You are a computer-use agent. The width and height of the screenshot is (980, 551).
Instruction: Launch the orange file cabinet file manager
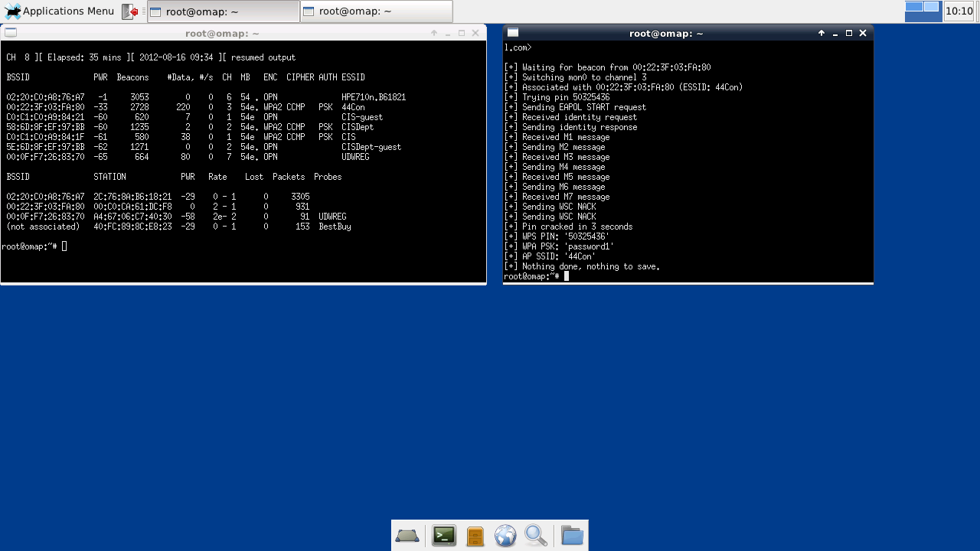(475, 536)
